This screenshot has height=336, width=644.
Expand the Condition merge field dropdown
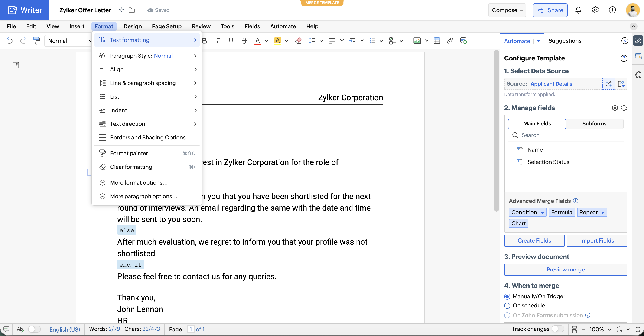point(542,212)
